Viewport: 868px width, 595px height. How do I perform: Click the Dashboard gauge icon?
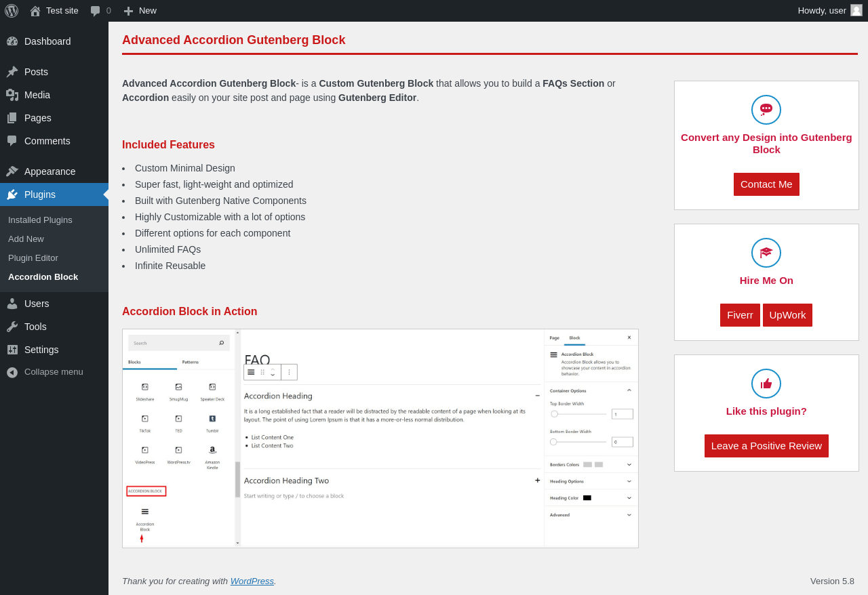[x=12, y=41]
